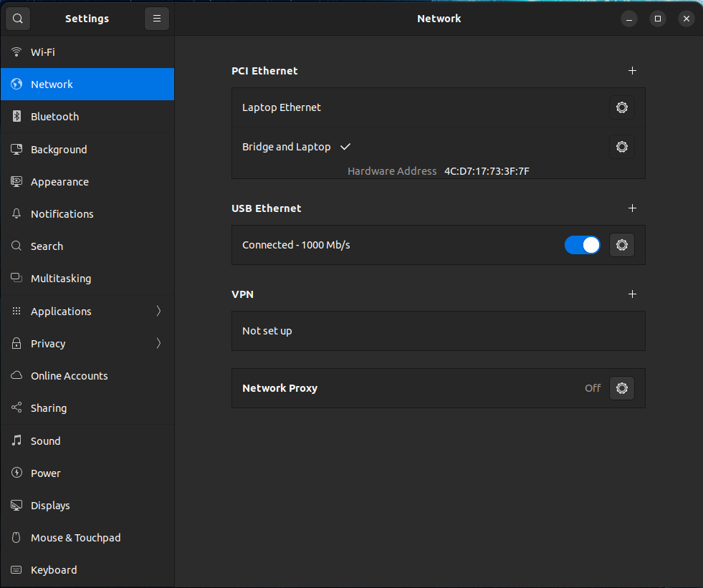
Task: Add a new VPN connection
Action: point(632,294)
